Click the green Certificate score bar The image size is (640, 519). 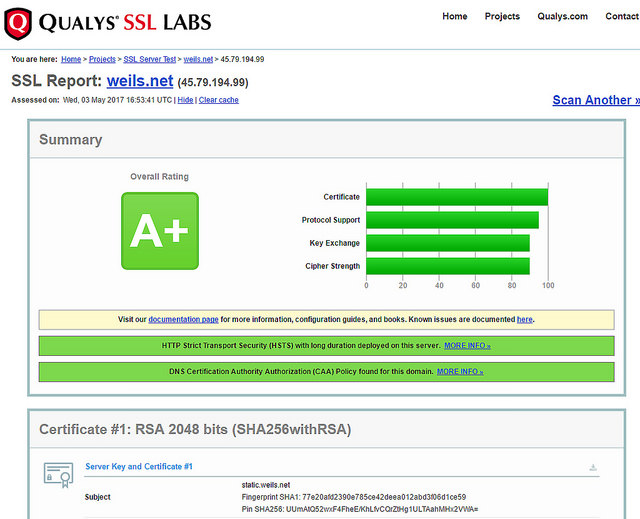coord(456,197)
